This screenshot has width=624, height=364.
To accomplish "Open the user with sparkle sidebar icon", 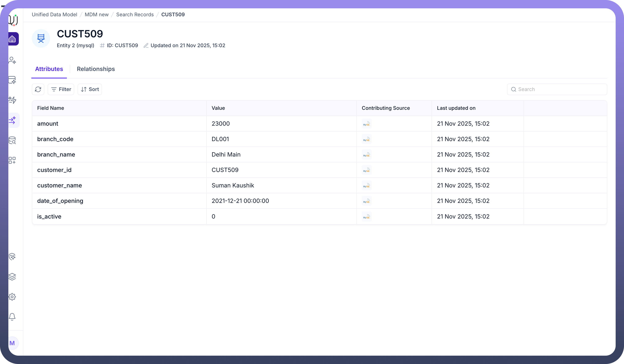I will [x=12, y=60].
